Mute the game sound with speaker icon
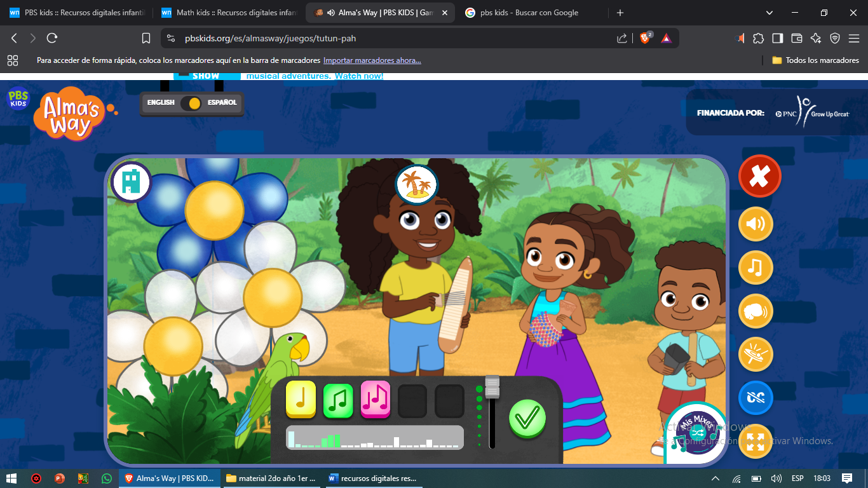 [x=756, y=224]
